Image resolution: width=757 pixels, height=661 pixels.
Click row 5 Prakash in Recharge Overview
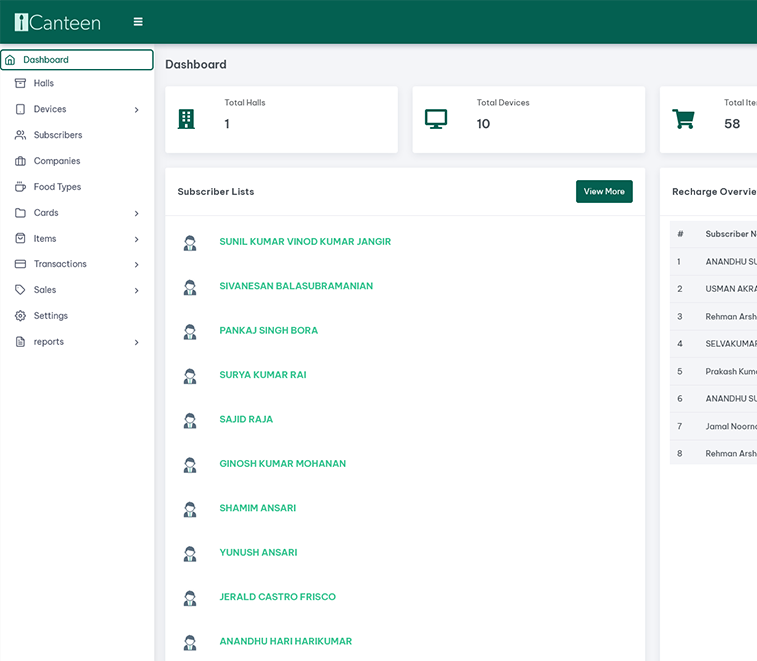point(730,371)
